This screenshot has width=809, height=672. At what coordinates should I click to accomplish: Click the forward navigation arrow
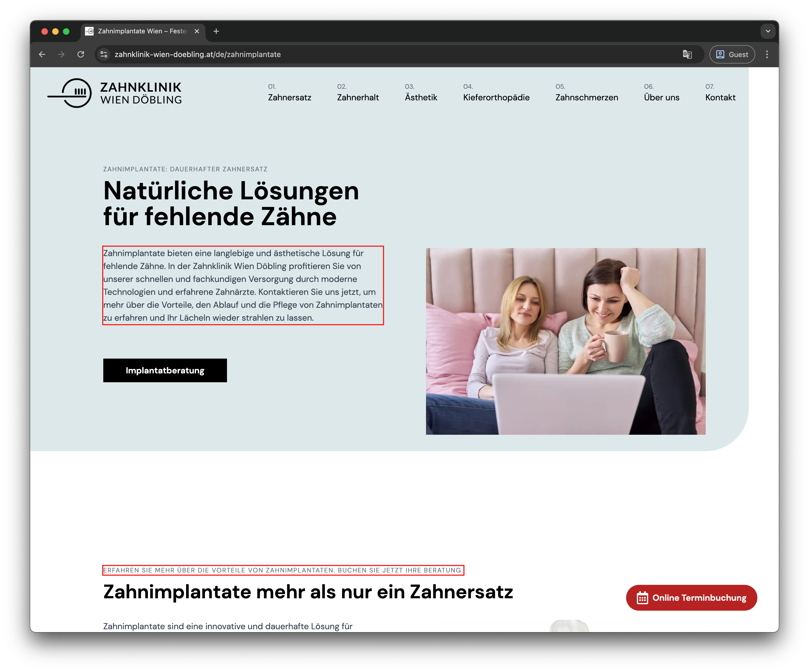61,54
